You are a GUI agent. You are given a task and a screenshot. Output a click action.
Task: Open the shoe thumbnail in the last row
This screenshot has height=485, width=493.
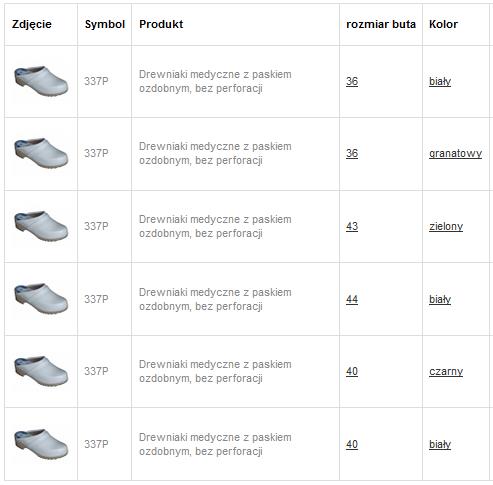41,444
